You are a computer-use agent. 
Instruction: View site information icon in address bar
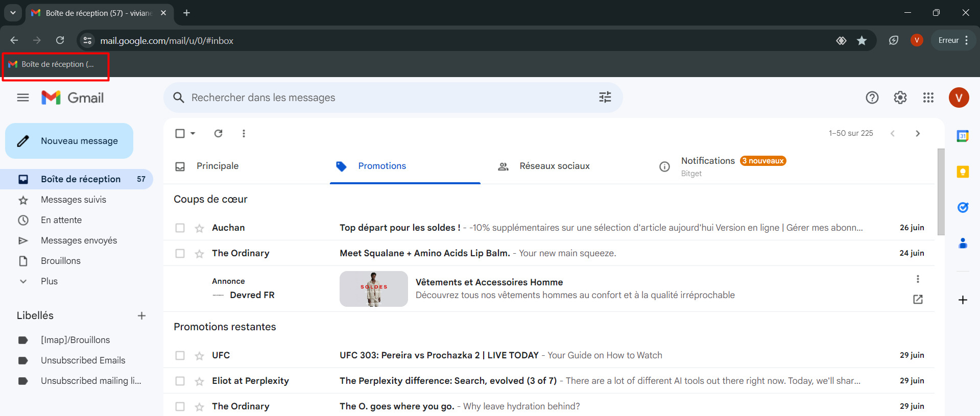coord(87,40)
